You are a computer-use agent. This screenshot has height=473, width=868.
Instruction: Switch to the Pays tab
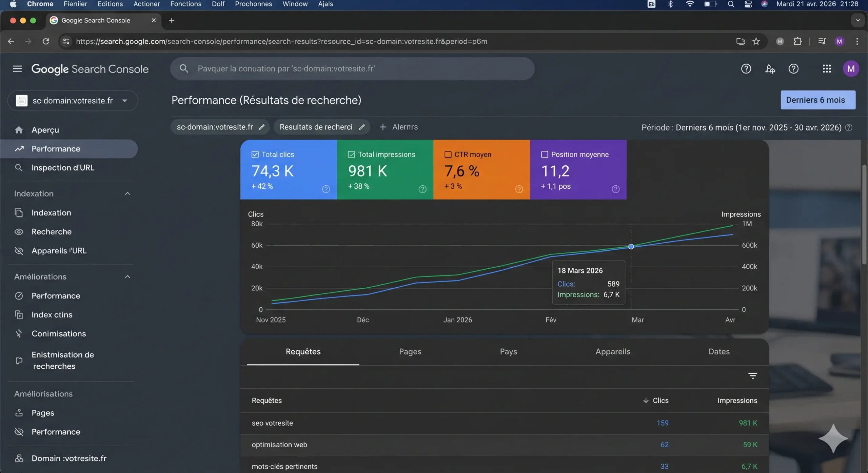click(x=508, y=351)
